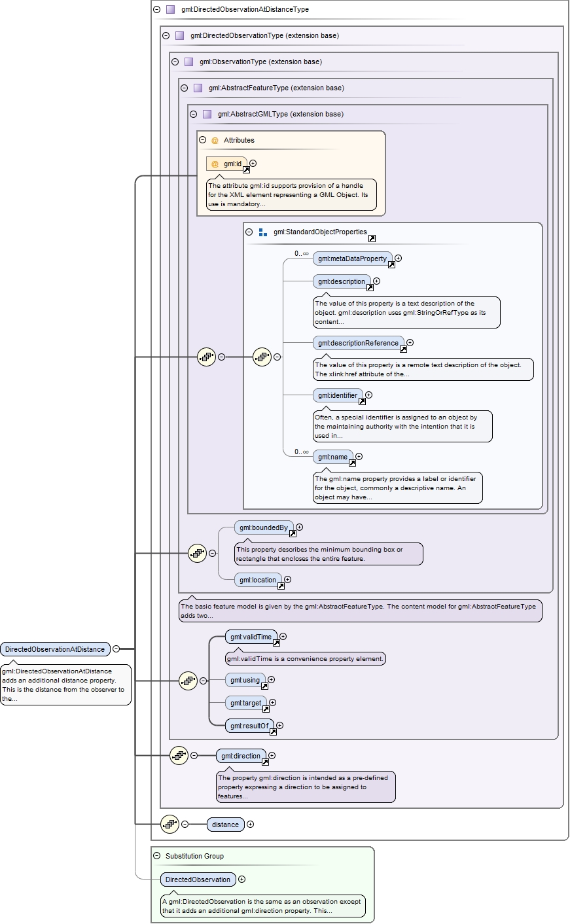Viewport: 570px width, 924px height.
Task: Click sequence icon before distance element
Action: [x=169, y=824]
